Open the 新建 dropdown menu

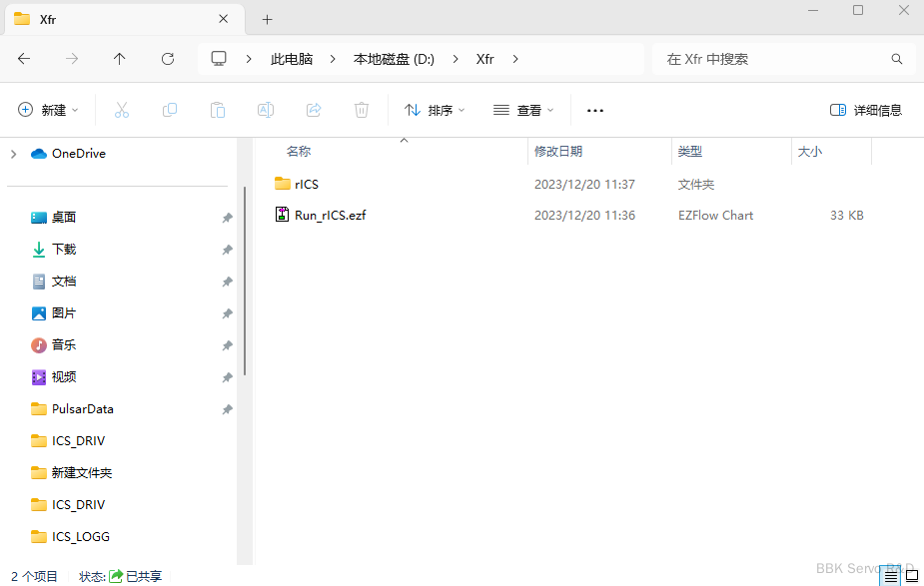48,110
